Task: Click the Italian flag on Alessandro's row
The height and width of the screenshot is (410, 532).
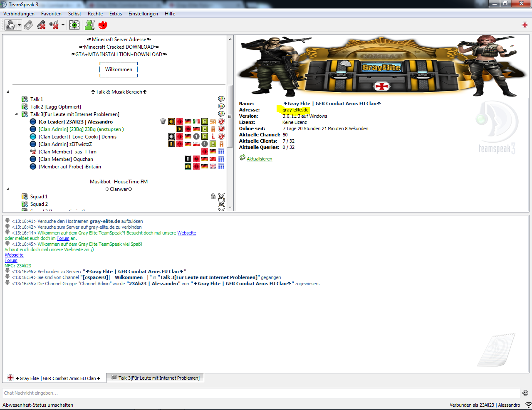Action: [196, 121]
